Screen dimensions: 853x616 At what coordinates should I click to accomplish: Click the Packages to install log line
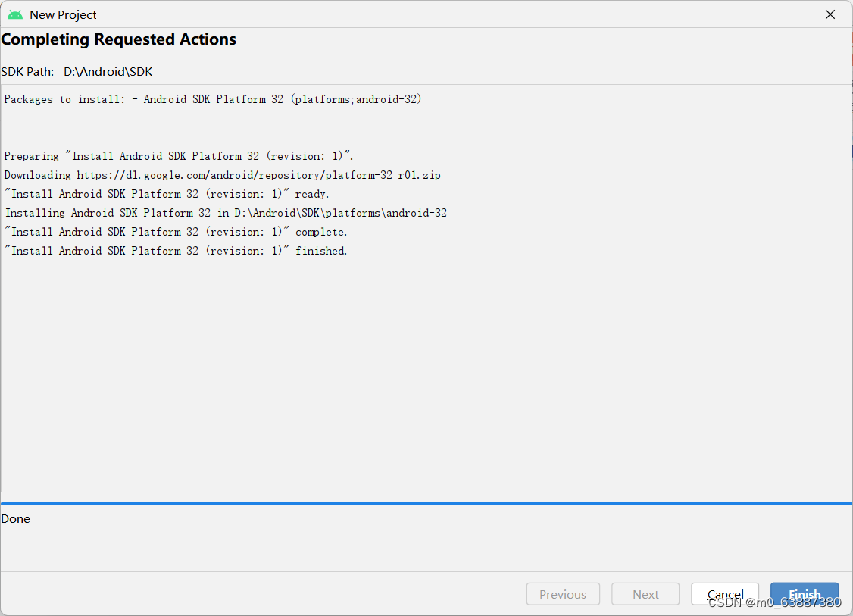(213, 99)
